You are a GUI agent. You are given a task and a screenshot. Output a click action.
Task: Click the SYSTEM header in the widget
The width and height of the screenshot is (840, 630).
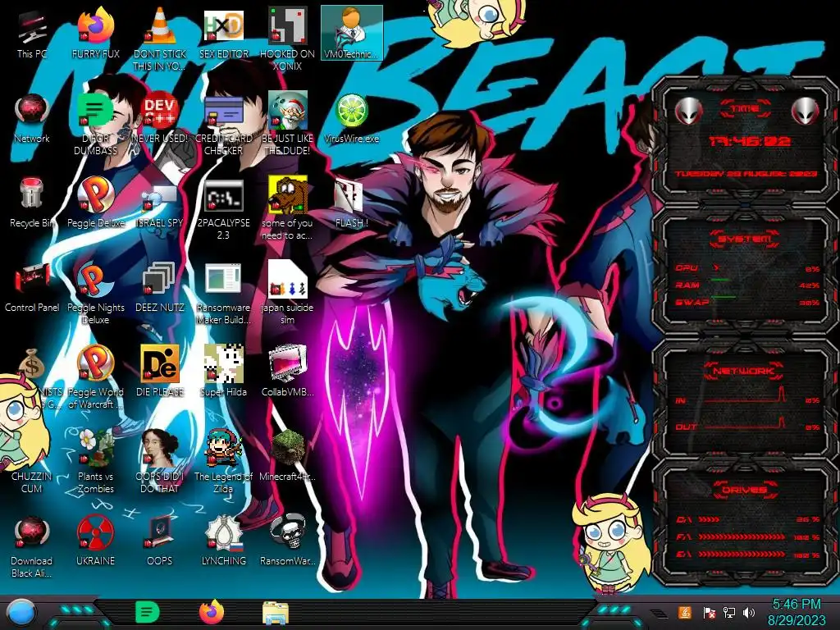click(745, 239)
